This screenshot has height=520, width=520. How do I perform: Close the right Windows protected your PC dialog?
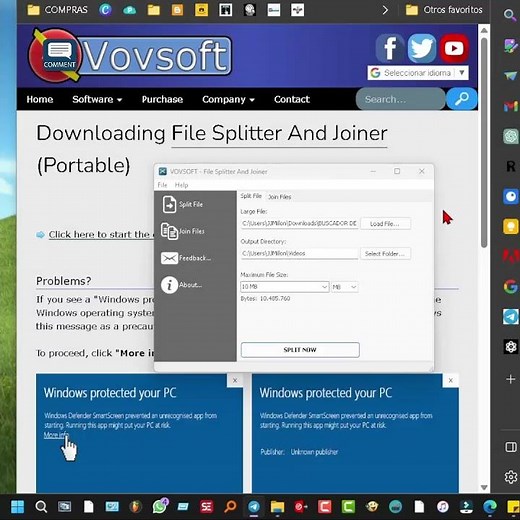click(451, 380)
